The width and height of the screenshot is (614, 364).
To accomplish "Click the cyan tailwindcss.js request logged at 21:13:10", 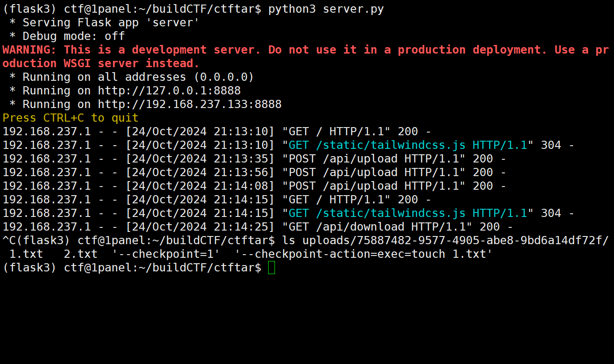I will [408, 145].
